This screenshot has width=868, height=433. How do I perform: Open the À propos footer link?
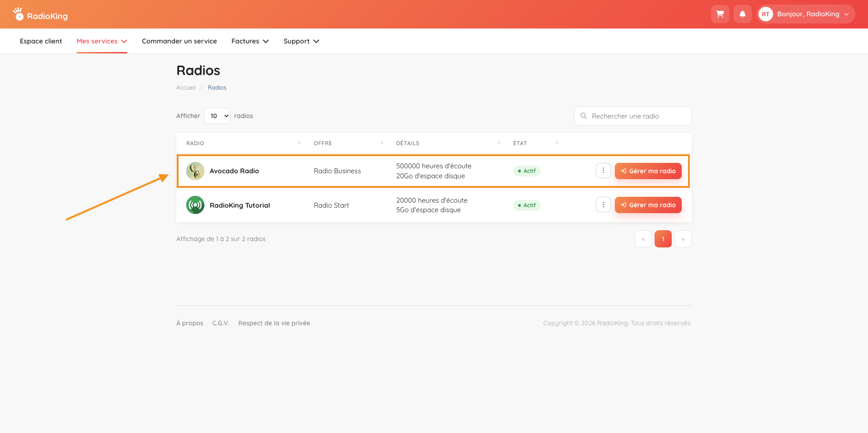click(190, 323)
